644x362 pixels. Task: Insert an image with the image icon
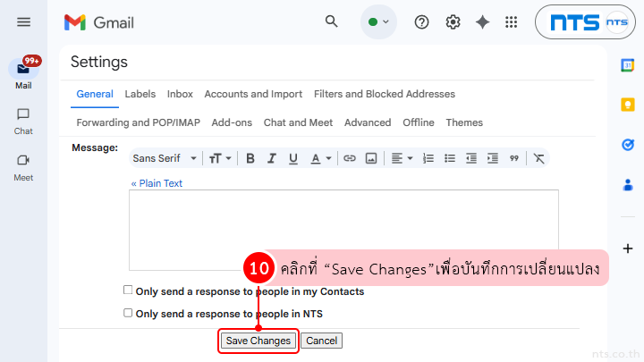pos(371,158)
